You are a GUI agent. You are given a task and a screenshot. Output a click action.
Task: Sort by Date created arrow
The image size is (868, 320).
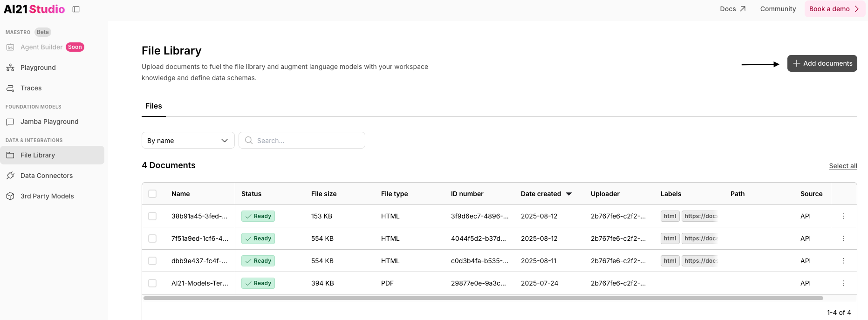point(569,194)
